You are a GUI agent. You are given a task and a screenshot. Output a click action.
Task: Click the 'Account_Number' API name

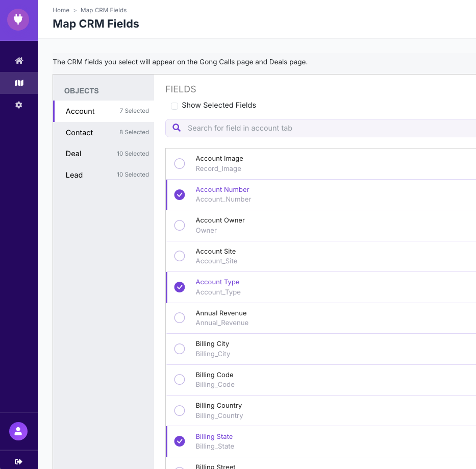click(223, 199)
